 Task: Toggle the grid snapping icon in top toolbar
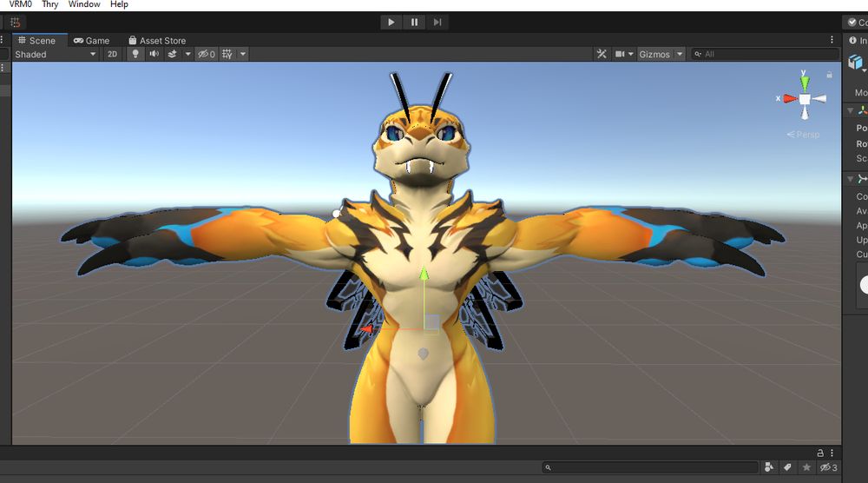15,23
